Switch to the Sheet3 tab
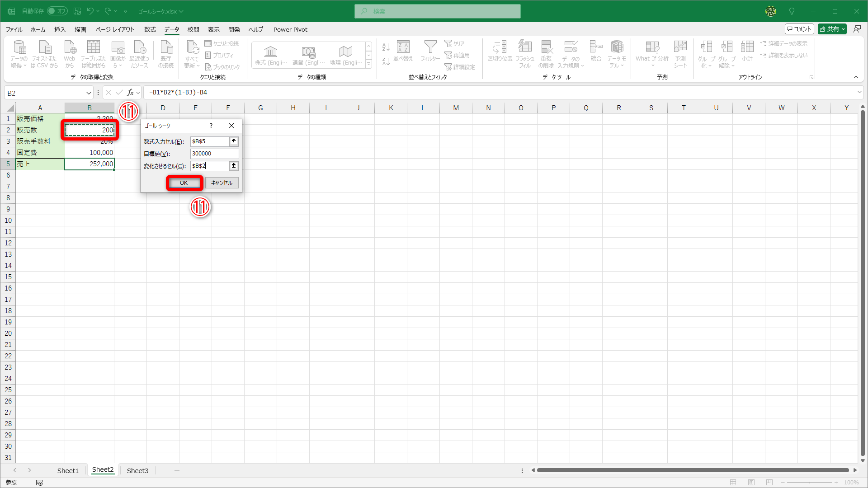Screen dimensions: 868x488 pyautogui.click(x=137, y=470)
